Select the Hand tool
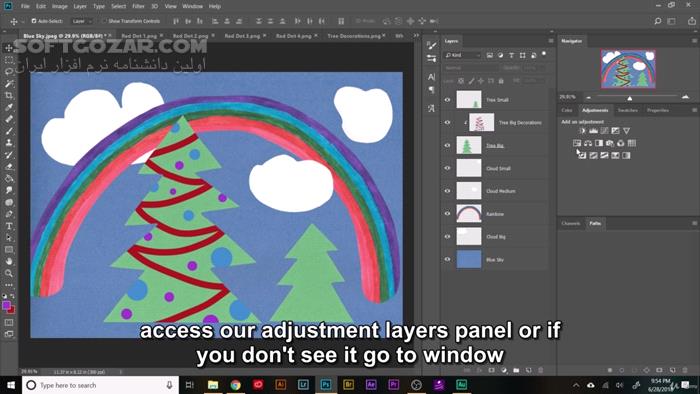The height and width of the screenshot is (394, 700). click(9, 261)
